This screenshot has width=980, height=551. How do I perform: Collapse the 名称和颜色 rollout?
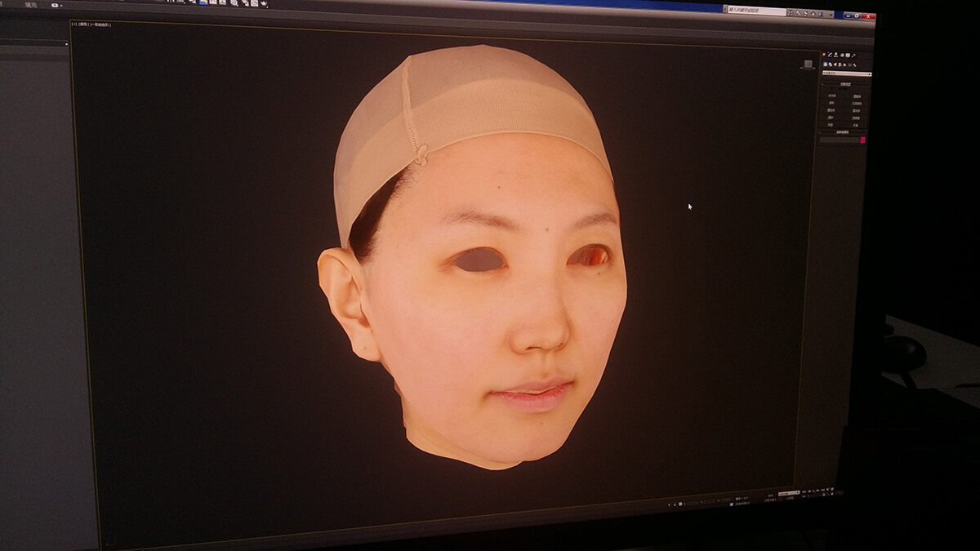[842, 132]
